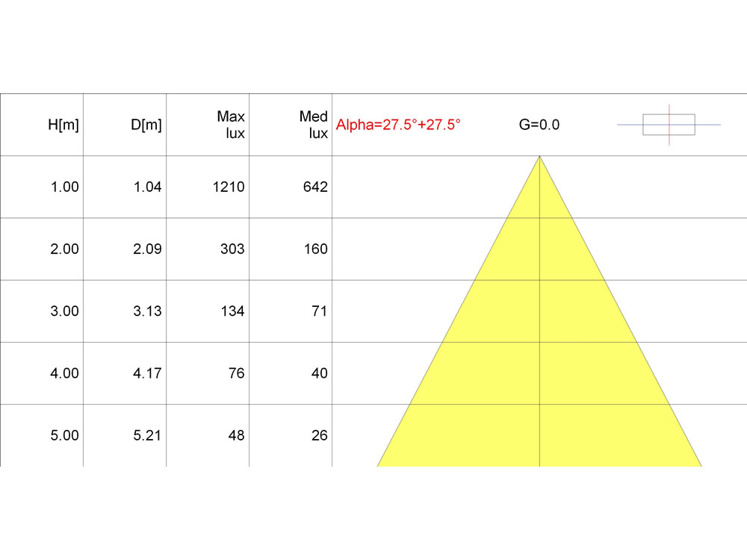Image resolution: width=747 pixels, height=560 pixels.
Task: Select the H[m] column header
Action: click(63, 125)
